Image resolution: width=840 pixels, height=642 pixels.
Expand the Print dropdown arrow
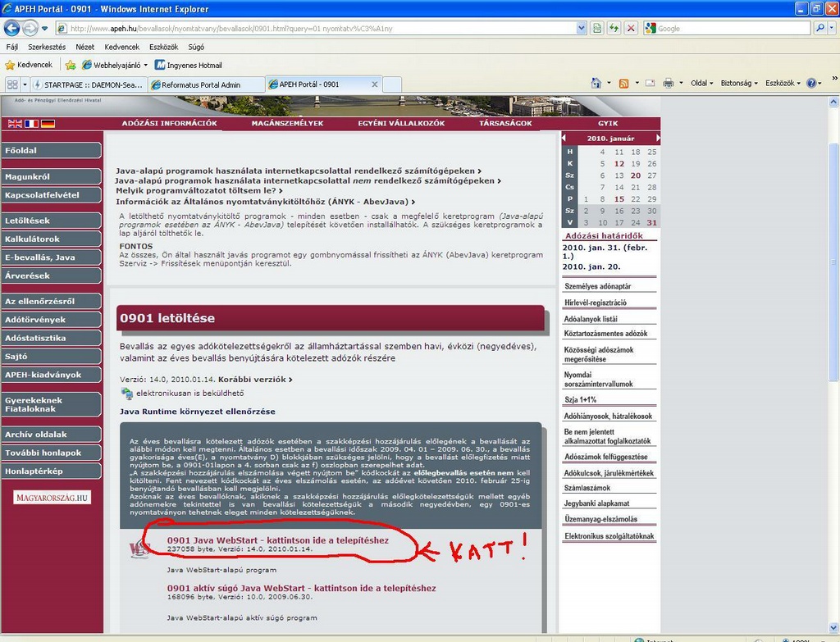(681, 83)
